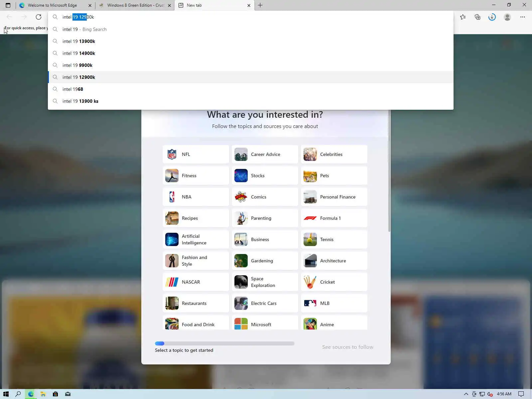This screenshot has width=532, height=399.
Task: Launch Microsoft Store from the taskbar
Action: (55, 394)
